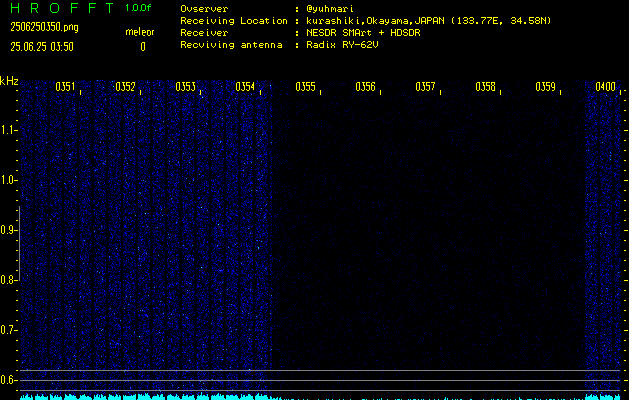
Task: Click the 1.1 kHz axis label
Action: click(x=8, y=130)
